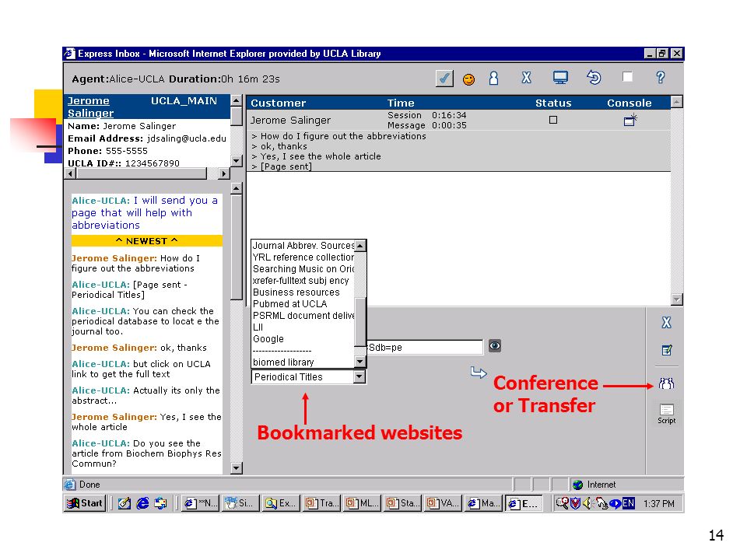
Task: Click the chat transcript scroll up arrow
Action: (x=237, y=188)
